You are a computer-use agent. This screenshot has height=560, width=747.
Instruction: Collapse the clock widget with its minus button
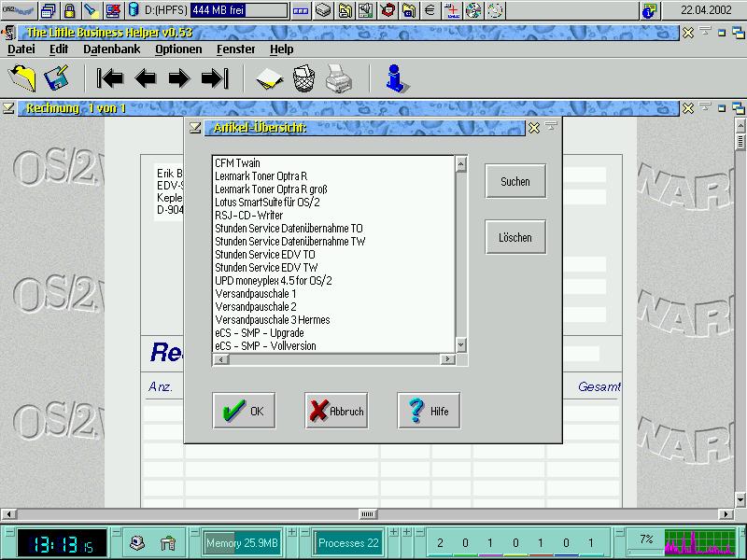pos(8,532)
